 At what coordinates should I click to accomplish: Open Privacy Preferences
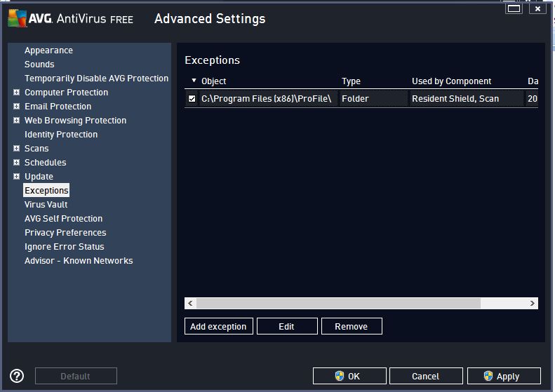point(65,232)
